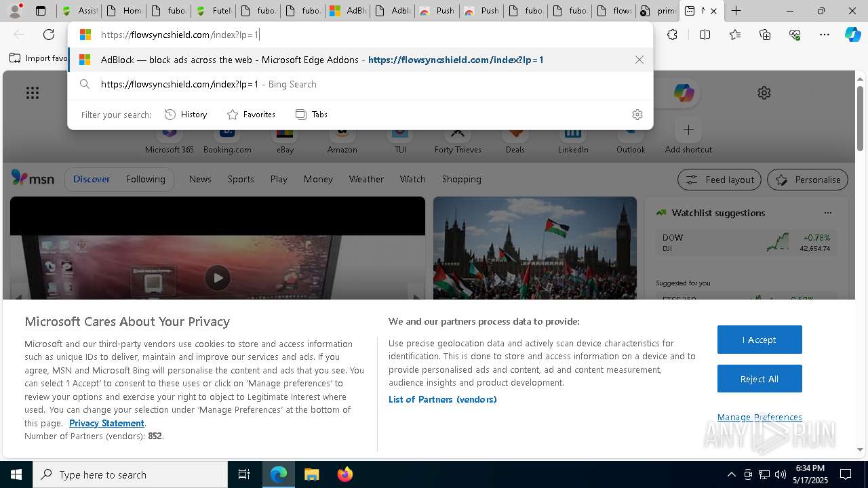This screenshot has height=488, width=868.
Task: Play the video in the news card
Action: 218,278
